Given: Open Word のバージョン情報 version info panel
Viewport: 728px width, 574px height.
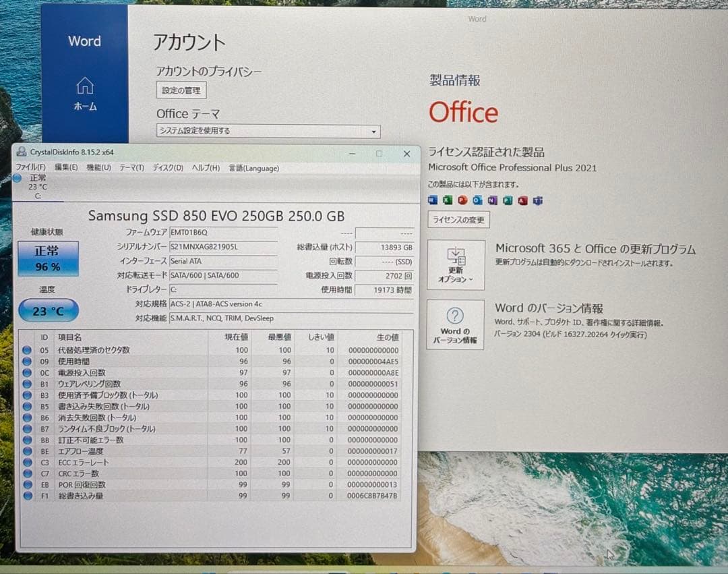Looking at the screenshot, I should [x=455, y=324].
